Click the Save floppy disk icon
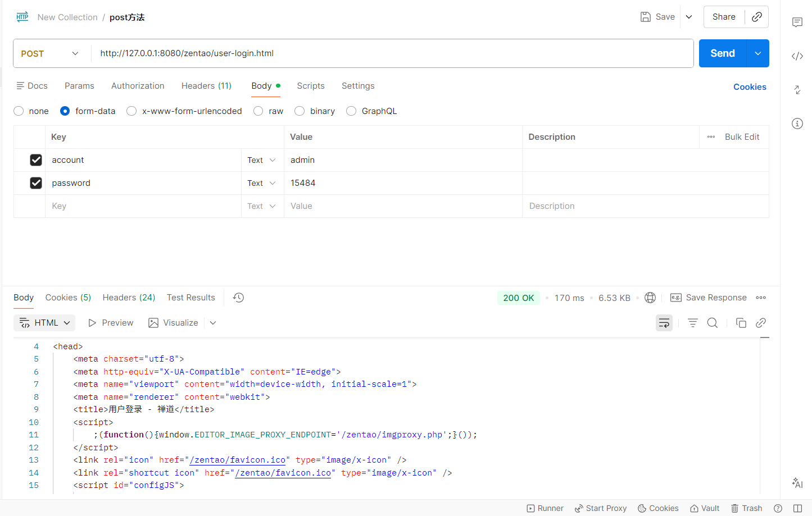812x516 pixels. click(646, 17)
